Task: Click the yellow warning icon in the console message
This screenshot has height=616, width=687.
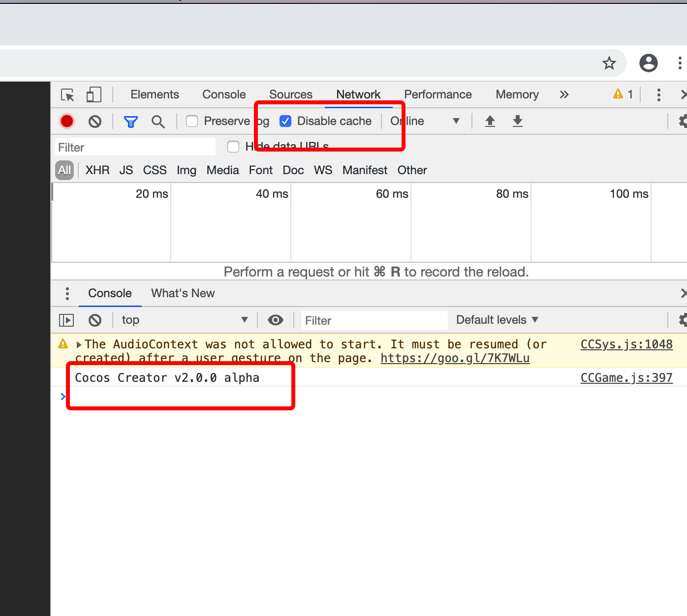Action: click(x=63, y=344)
